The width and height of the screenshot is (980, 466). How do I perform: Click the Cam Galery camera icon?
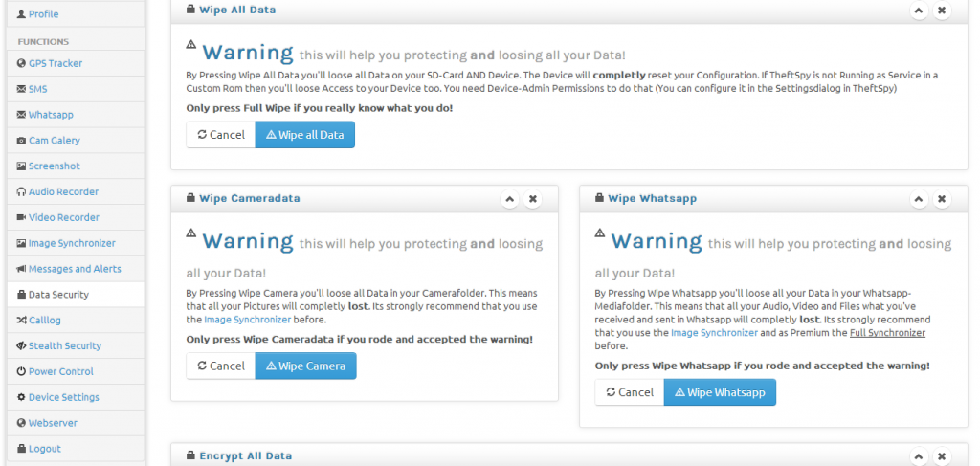(x=21, y=141)
